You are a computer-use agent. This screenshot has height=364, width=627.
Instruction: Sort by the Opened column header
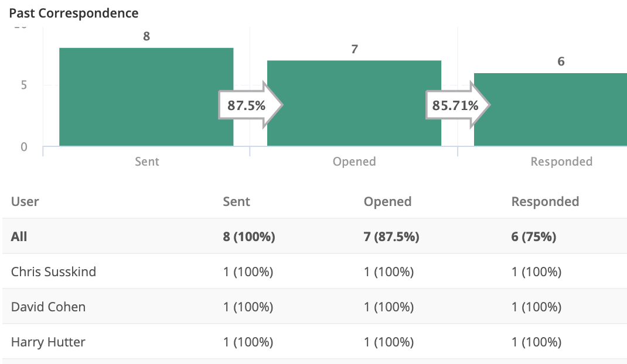[387, 201]
